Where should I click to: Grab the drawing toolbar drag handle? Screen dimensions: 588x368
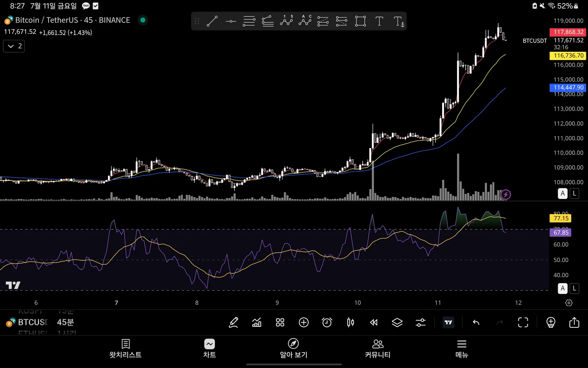pyautogui.click(x=197, y=21)
